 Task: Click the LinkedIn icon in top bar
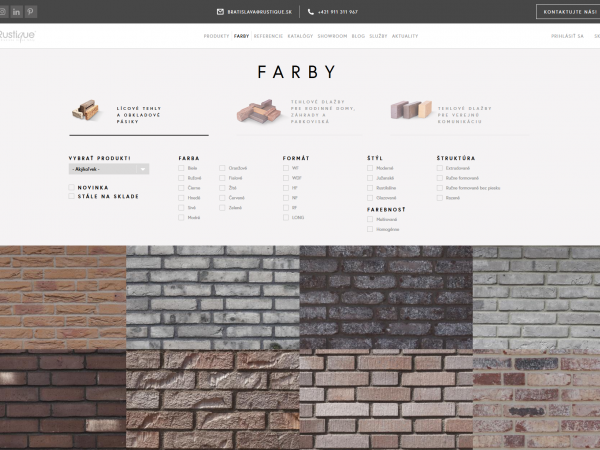click(17, 11)
